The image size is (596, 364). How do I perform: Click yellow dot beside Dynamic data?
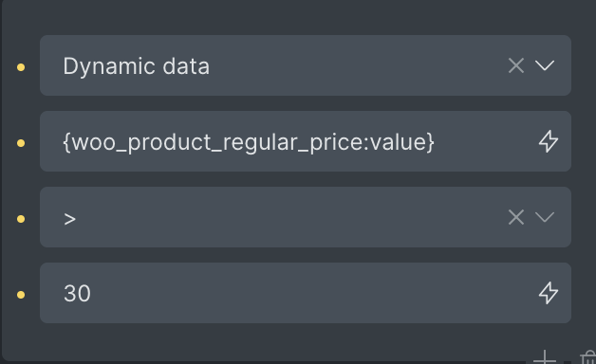pyautogui.click(x=21, y=67)
